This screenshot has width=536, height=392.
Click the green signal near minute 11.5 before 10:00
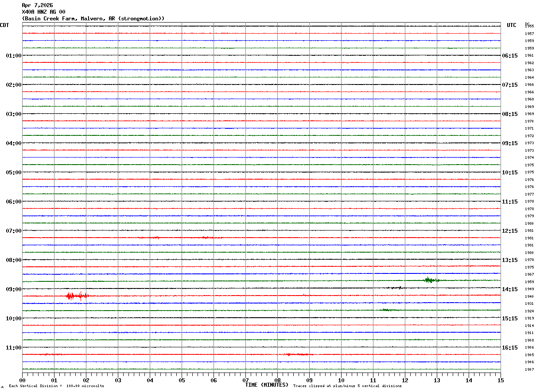click(x=389, y=310)
